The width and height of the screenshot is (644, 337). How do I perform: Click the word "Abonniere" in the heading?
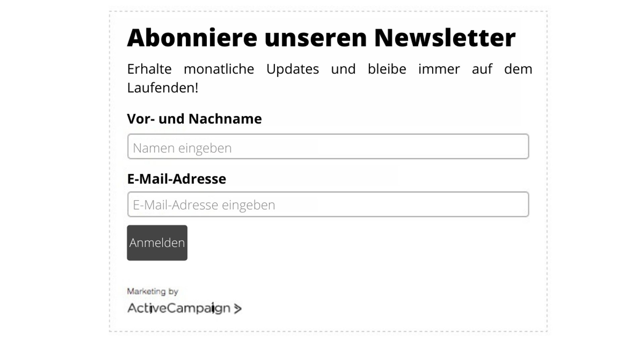pos(192,37)
